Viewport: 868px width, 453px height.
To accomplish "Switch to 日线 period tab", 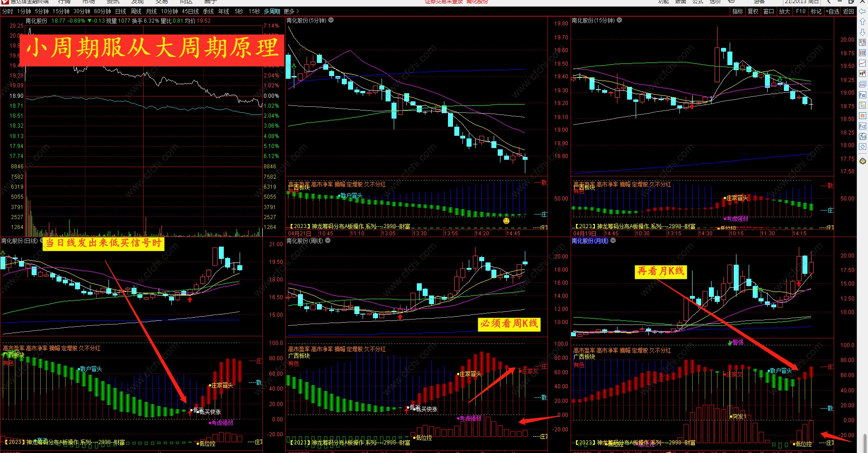I will coord(121,11).
